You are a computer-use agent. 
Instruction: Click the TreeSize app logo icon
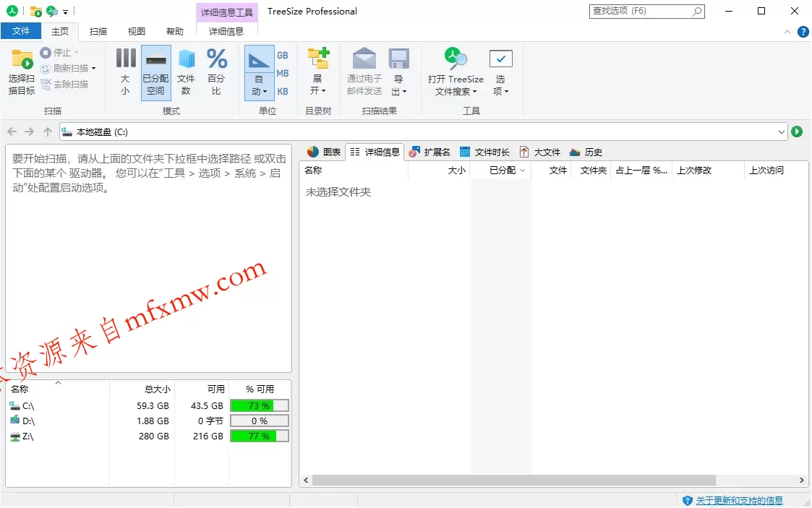[12, 11]
